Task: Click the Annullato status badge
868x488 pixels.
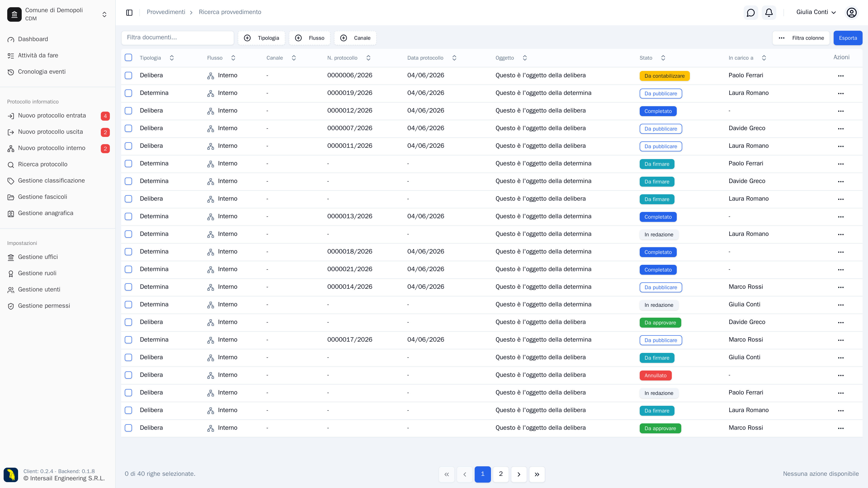Action: (655, 375)
